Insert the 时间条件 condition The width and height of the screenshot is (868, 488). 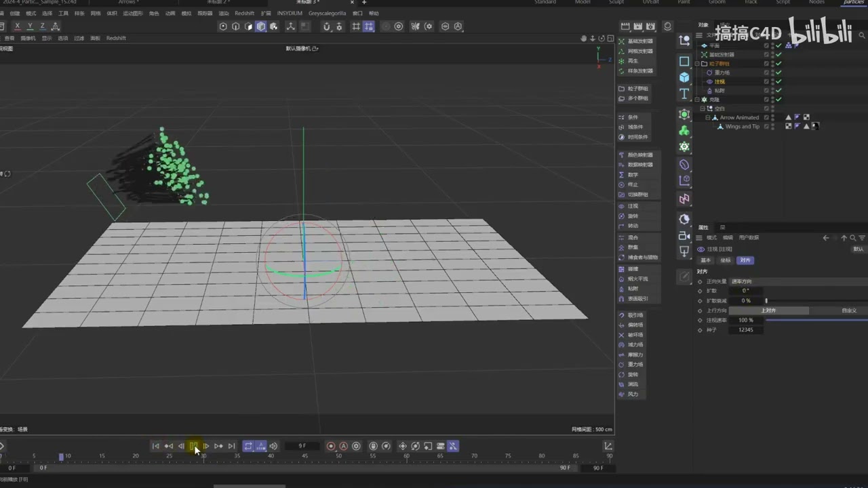[x=633, y=137]
